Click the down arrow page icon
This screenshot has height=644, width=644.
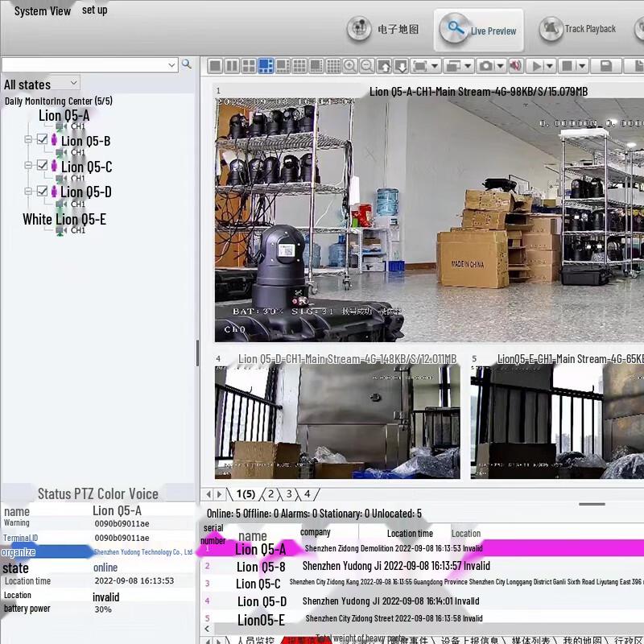click(x=401, y=66)
